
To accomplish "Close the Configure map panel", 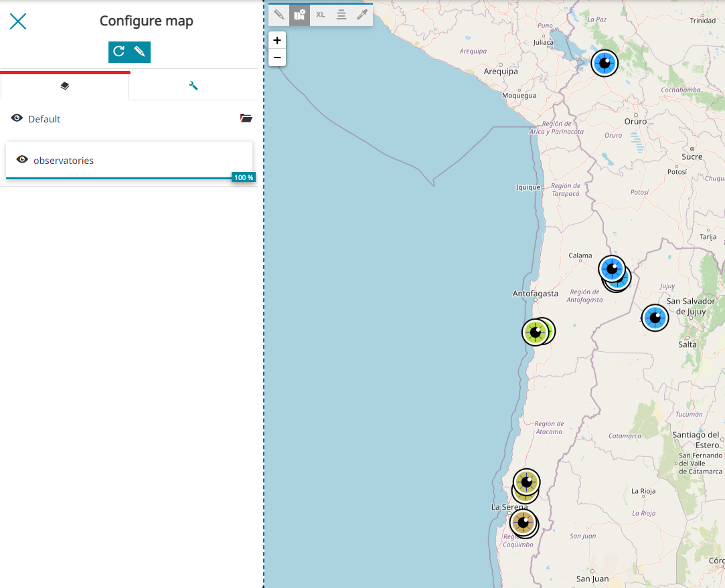I will click(18, 21).
